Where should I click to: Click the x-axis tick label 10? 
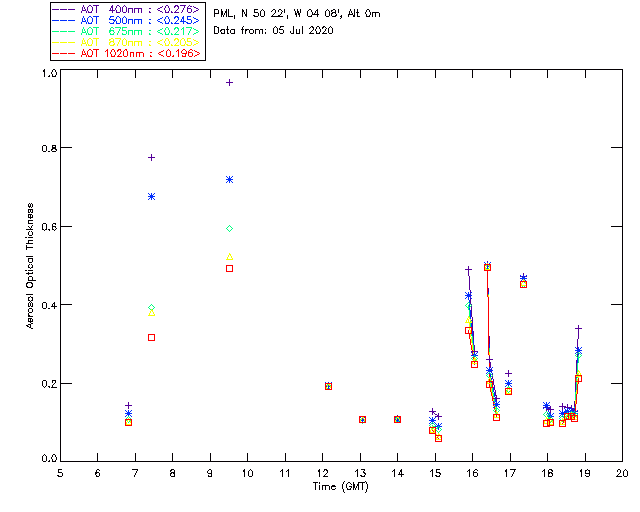pyautogui.click(x=247, y=473)
